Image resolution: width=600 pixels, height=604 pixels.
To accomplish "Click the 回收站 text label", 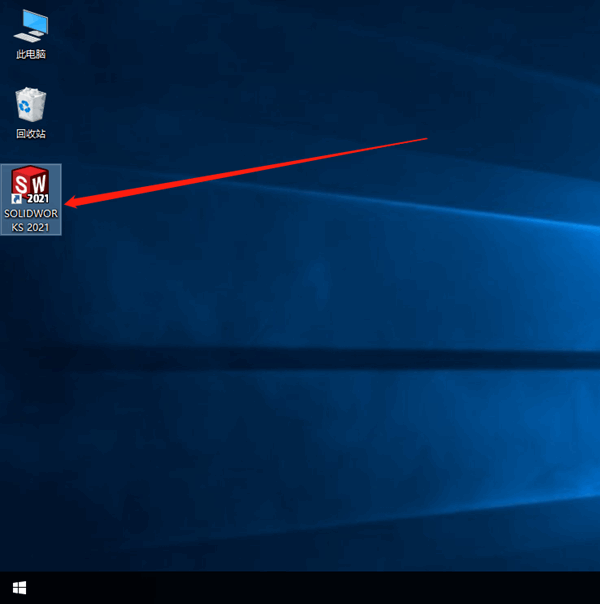I will coord(31,134).
